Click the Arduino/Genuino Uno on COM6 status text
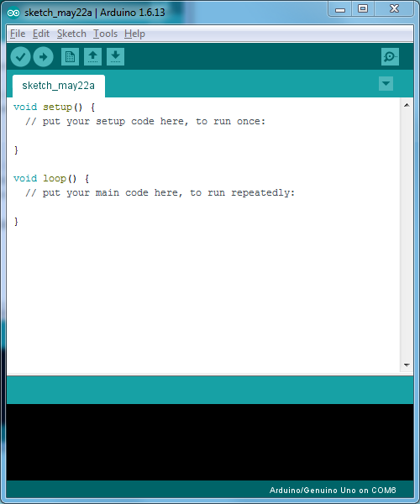 click(x=333, y=491)
